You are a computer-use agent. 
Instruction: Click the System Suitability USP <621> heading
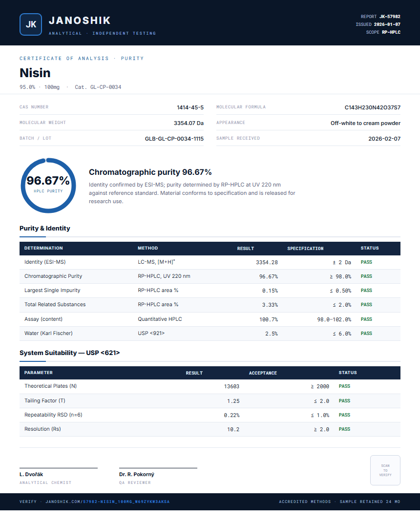(x=69, y=353)
